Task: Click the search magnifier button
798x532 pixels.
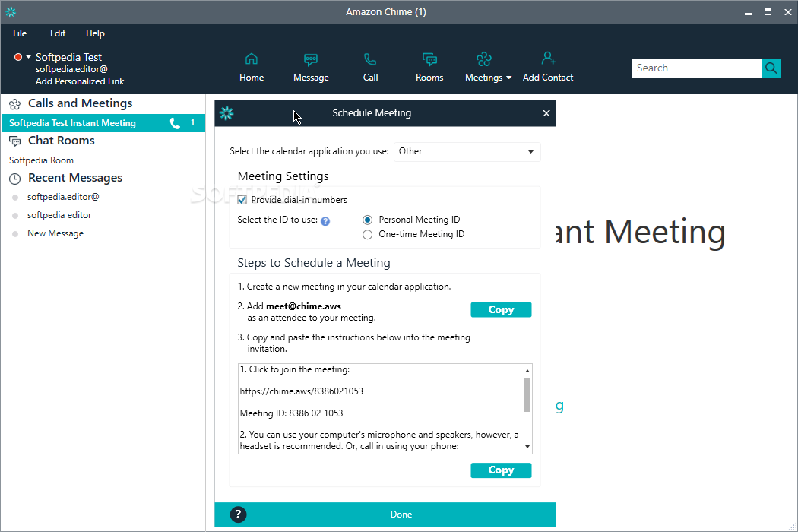Action: 771,68
